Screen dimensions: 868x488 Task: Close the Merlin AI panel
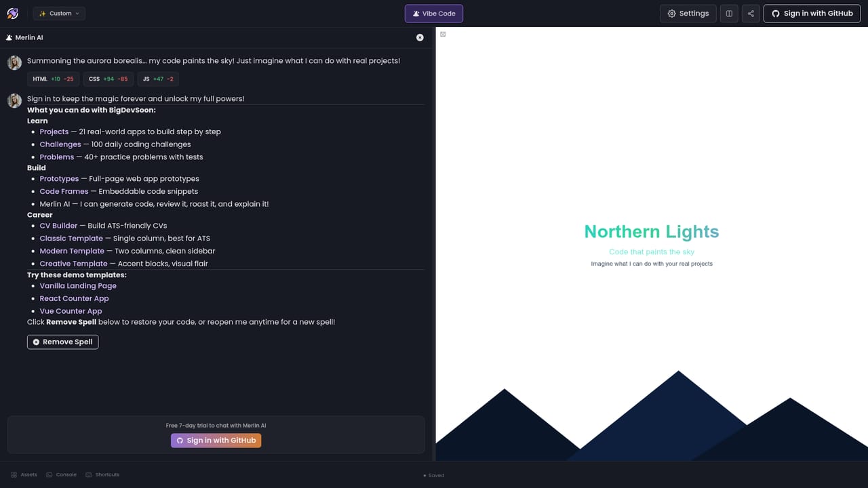420,37
